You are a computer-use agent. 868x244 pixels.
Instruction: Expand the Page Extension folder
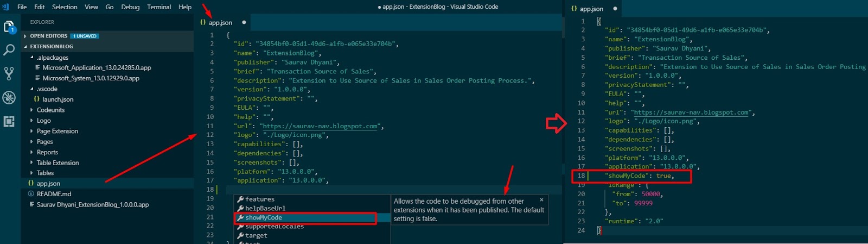coord(57,131)
